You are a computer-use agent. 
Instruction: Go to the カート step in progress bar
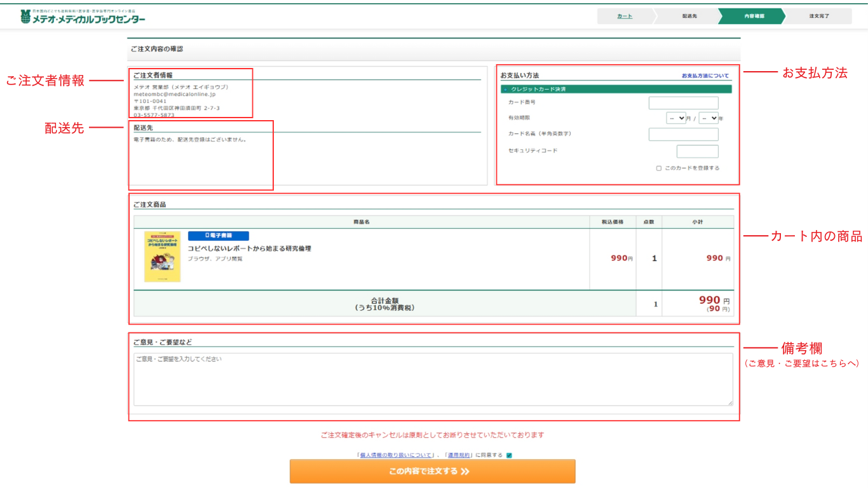tap(625, 16)
